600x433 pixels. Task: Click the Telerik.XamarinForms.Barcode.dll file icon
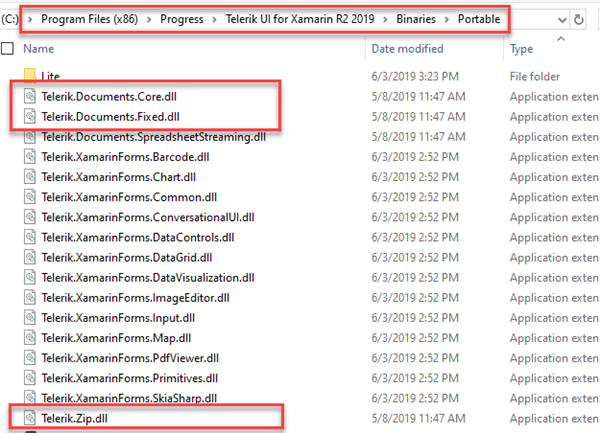(30, 156)
